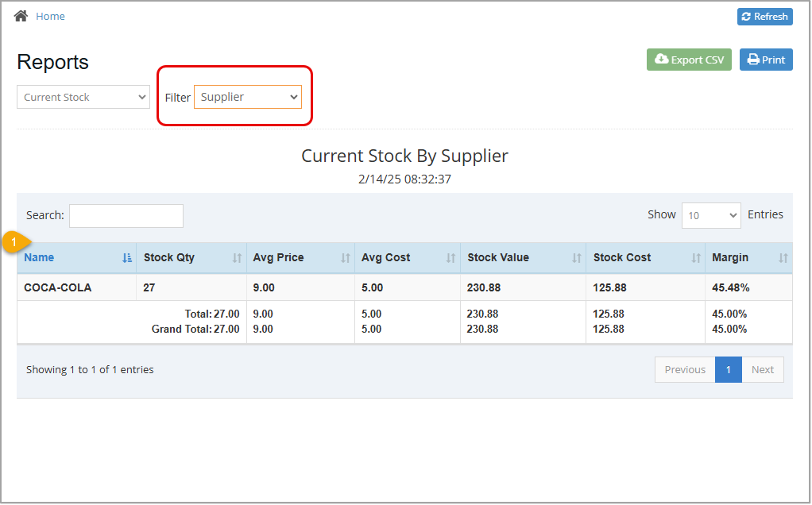Select page 1 in the pagination
This screenshot has height=505, width=812.
click(728, 369)
